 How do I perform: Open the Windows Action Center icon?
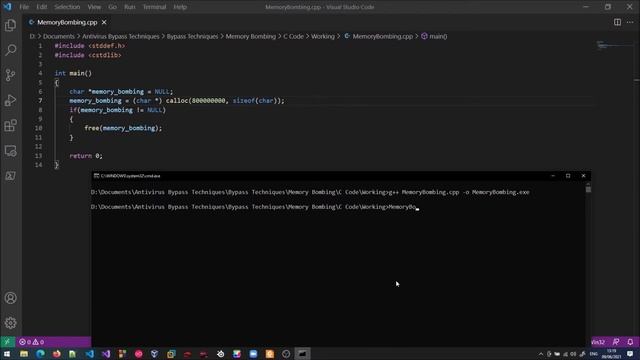pos(630,354)
